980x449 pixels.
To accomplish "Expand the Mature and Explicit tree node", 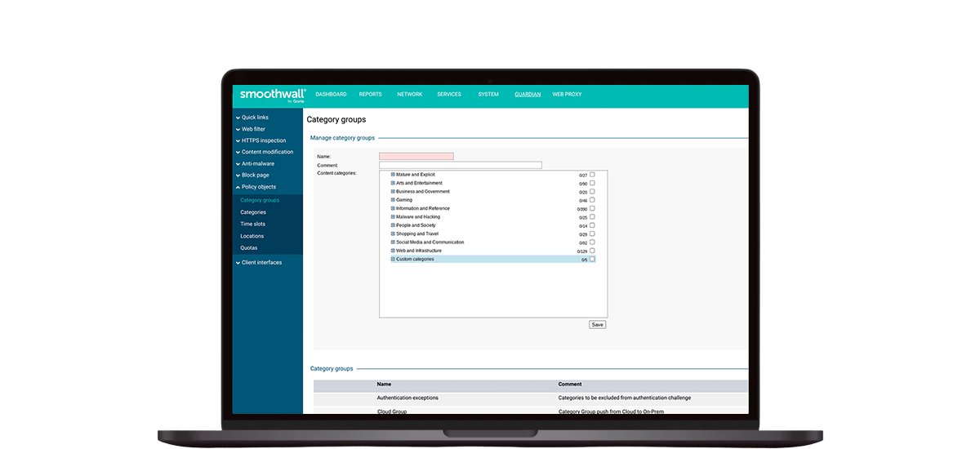I will (393, 175).
